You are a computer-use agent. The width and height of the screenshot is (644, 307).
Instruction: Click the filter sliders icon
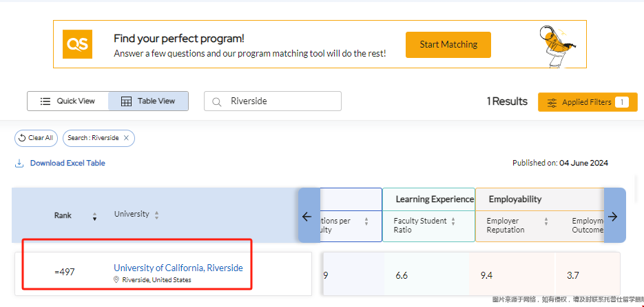tap(552, 103)
